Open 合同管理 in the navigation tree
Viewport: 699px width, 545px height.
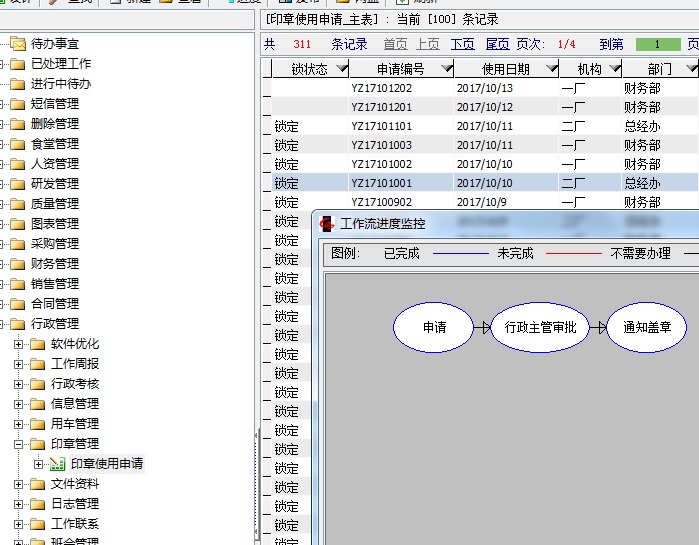click(55, 304)
